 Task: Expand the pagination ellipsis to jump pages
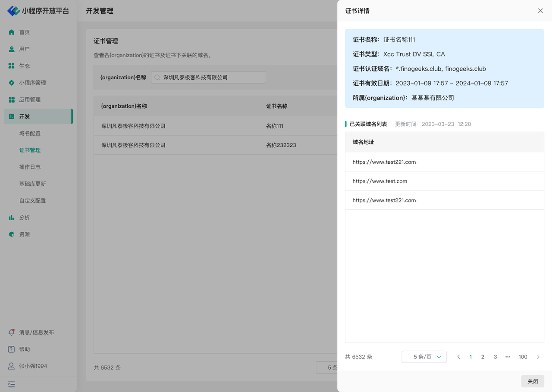point(508,357)
